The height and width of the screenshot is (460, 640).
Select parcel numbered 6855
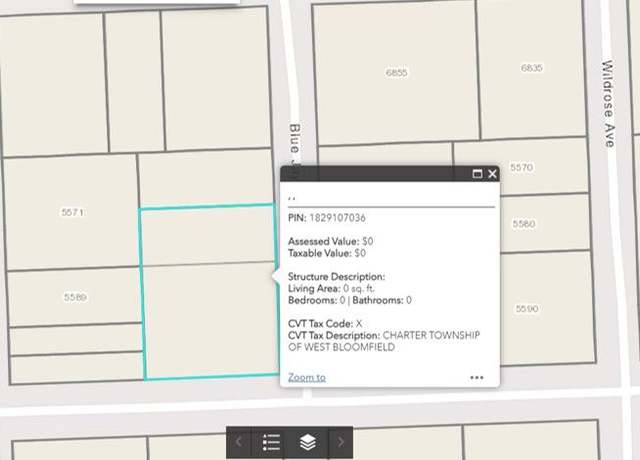pos(396,73)
